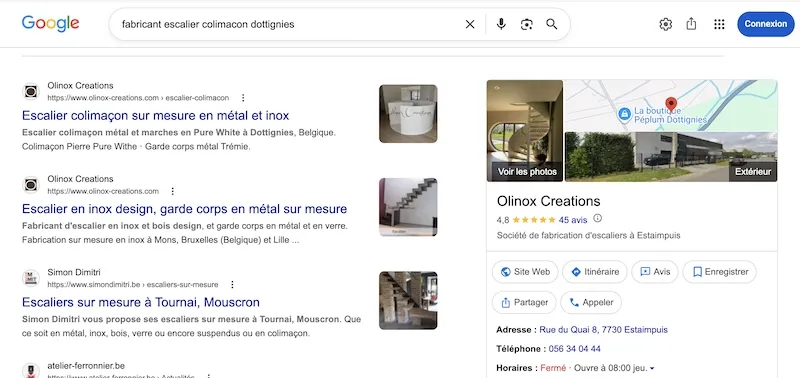This screenshot has height=378, width=800.
Task: Clear the search query with the X icon
Action: point(470,24)
